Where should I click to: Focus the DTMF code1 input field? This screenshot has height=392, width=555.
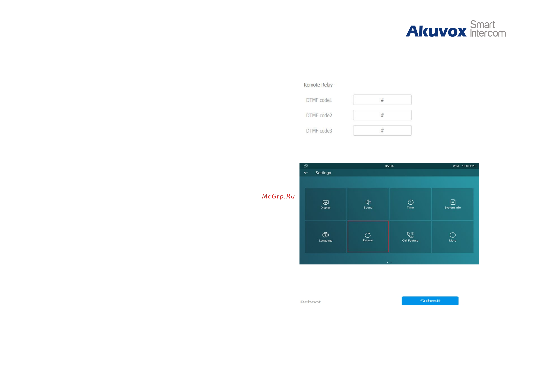pyautogui.click(x=382, y=100)
